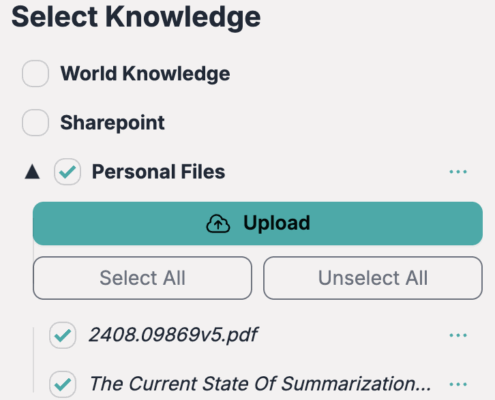This screenshot has width=495, height=400.
Task: Open the Personal Files three-dot options menu
Action: (458, 172)
